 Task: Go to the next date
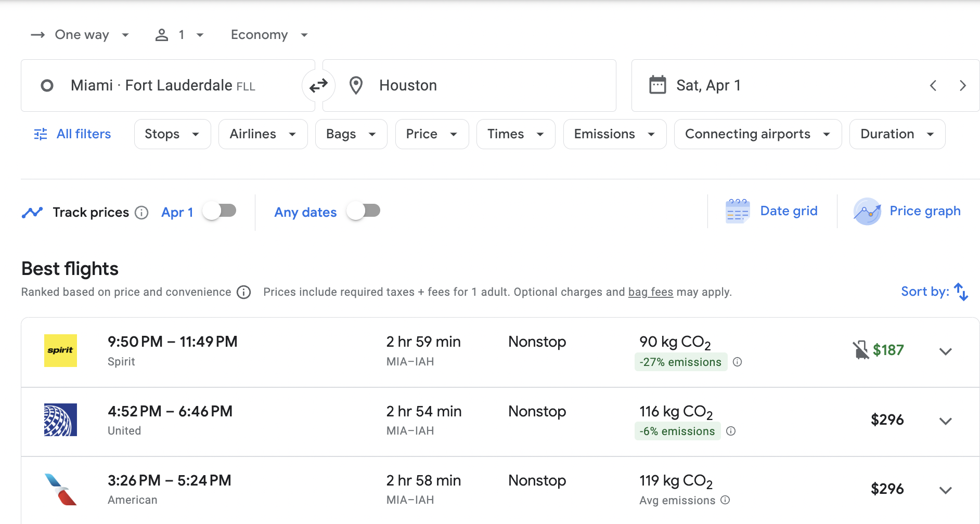pos(962,85)
